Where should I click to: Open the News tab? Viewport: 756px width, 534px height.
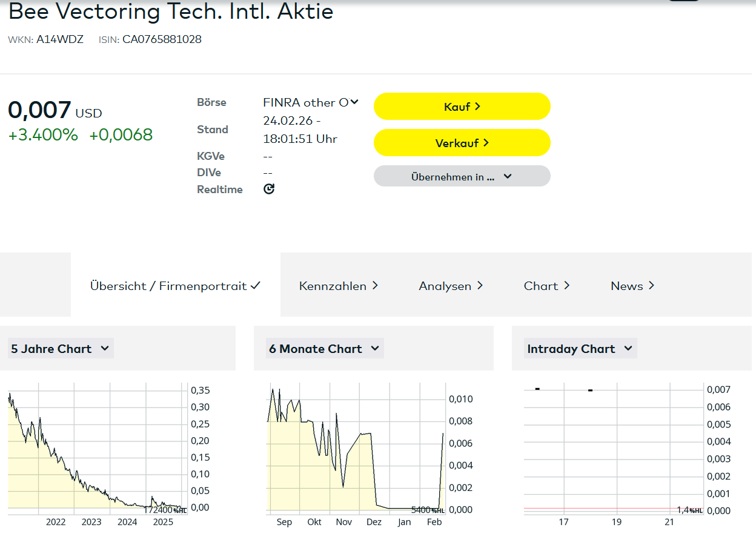click(x=632, y=286)
